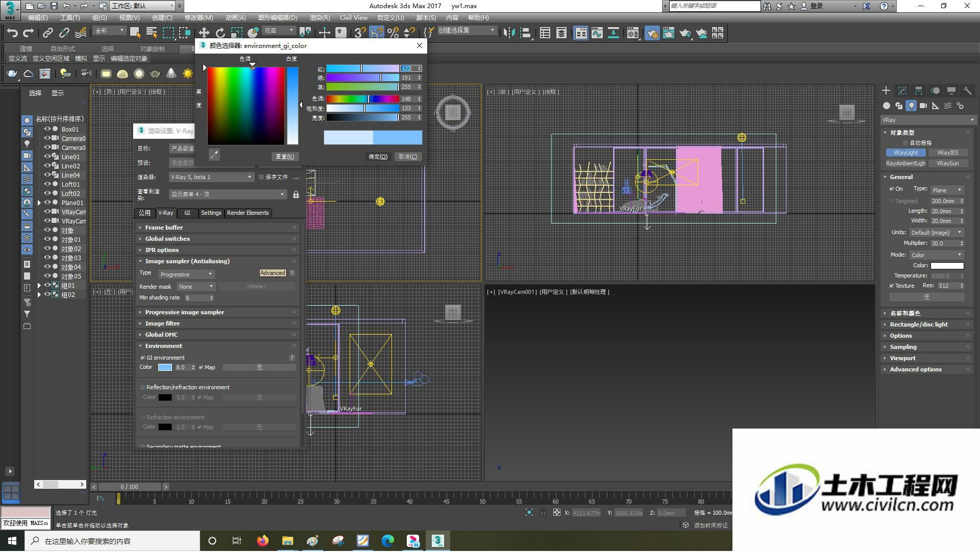Toggle GI environment checkbox
Screen dimensions: 980x552
tap(143, 358)
